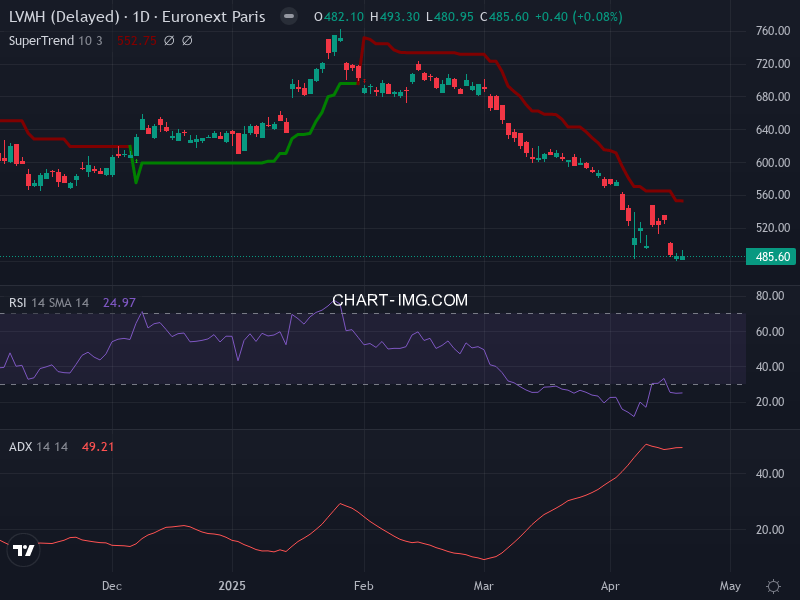Click the SuperTrend value 552.75
Image resolution: width=800 pixels, height=600 pixels.
[136, 41]
